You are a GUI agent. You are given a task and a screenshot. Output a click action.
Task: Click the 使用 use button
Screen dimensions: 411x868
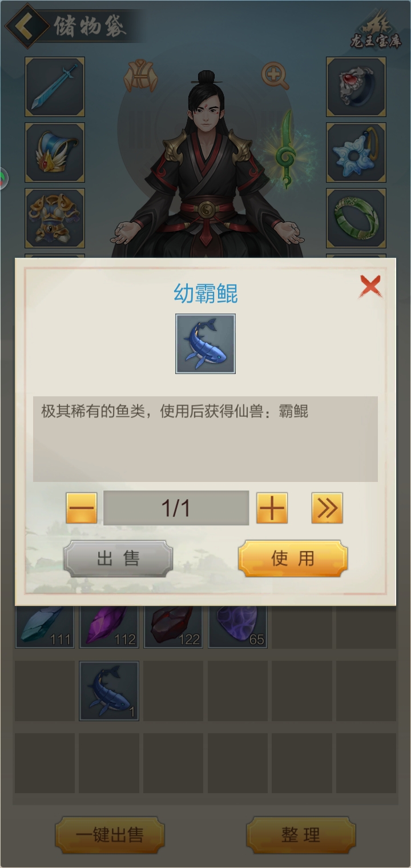pyautogui.click(x=293, y=558)
